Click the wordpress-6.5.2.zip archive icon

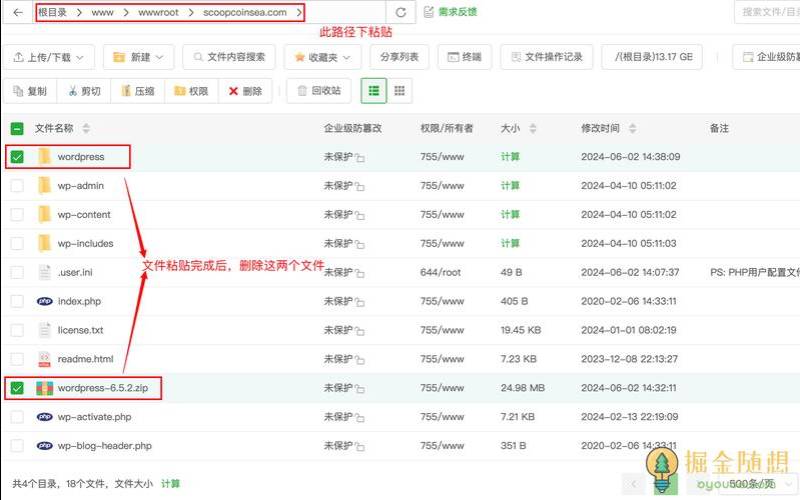44,388
